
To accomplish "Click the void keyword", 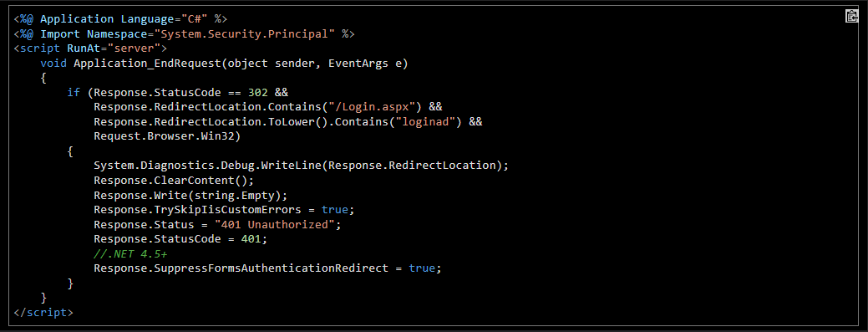I will [53, 64].
